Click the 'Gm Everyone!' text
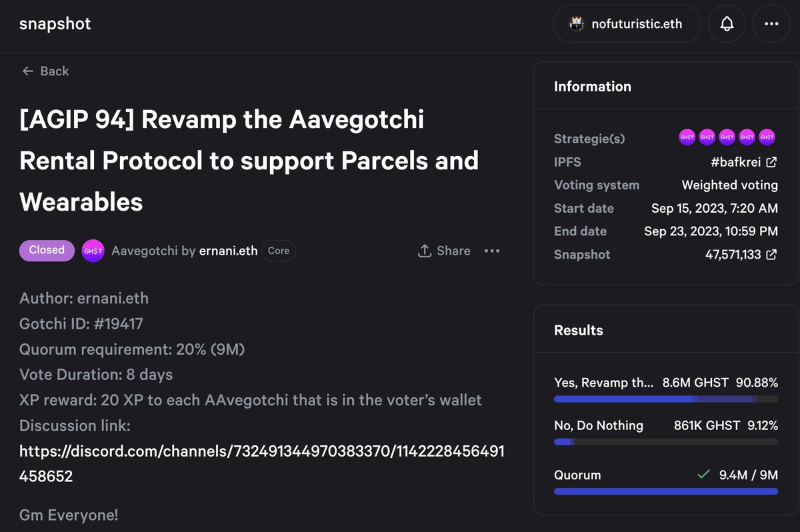The height and width of the screenshot is (532, 800). [x=69, y=515]
